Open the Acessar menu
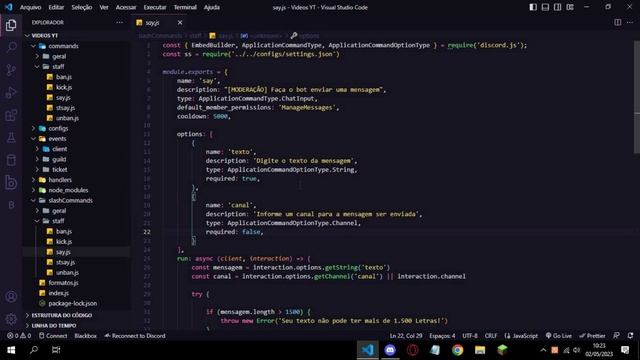This screenshot has height=360, width=640. 126,7
